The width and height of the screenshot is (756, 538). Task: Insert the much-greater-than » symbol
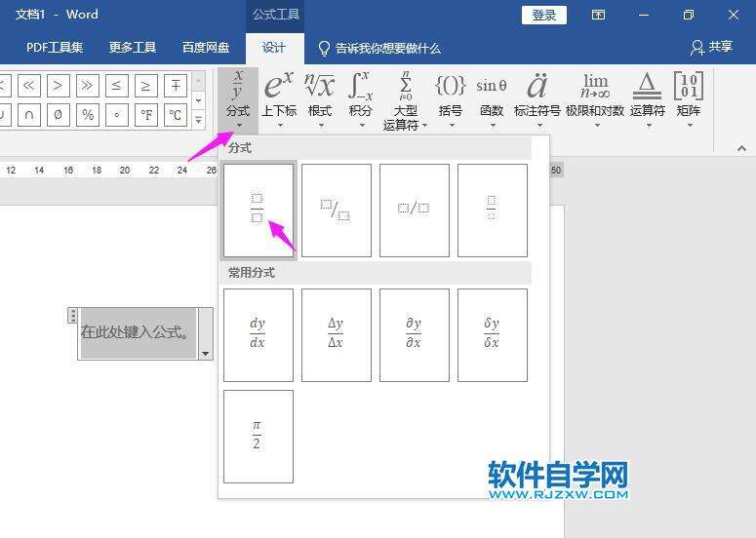click(x=88, y=86)
